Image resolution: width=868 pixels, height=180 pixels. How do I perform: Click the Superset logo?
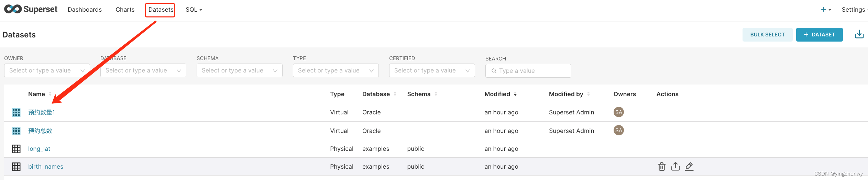pyautogui.click(x=31, y=9)
